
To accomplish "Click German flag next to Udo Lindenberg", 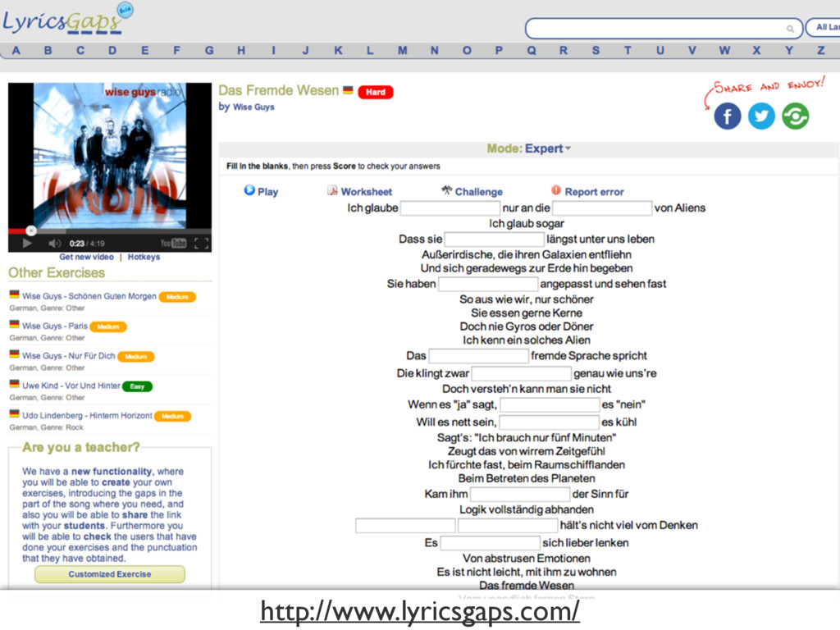I will (15, 413).
